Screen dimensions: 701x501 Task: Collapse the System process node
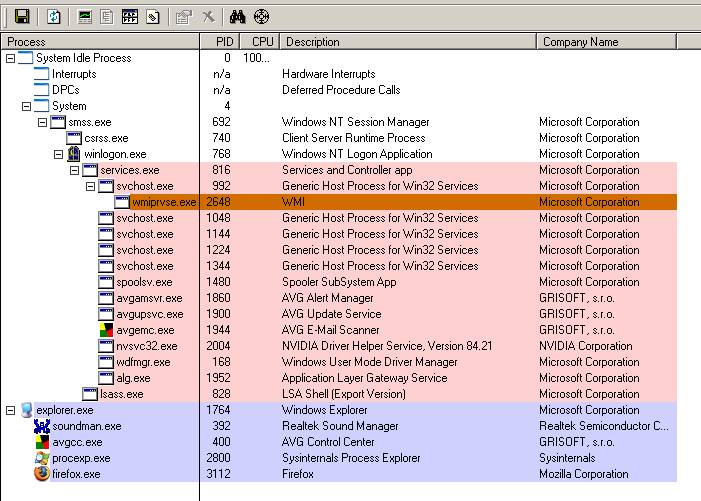tap(26, 106)
